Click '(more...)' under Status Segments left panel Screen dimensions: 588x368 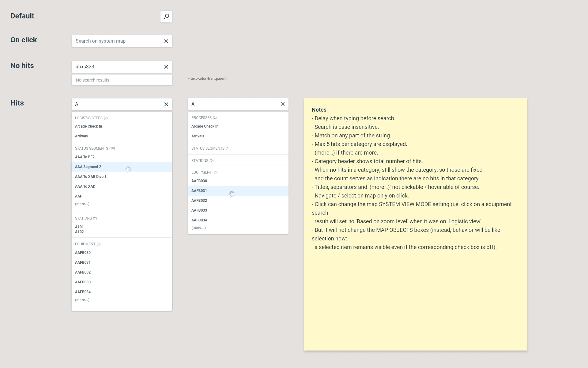[82, 204]
